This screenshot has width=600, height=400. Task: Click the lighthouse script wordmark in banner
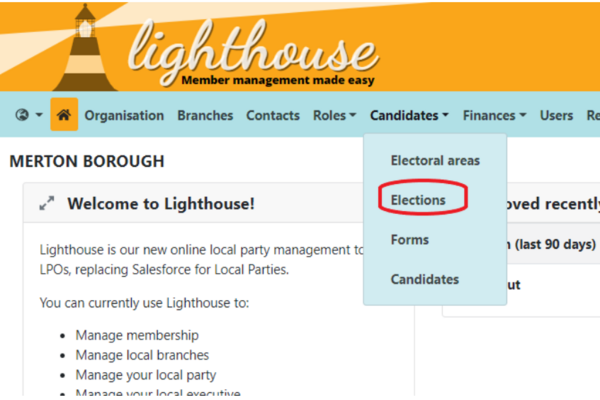[253, 50]
